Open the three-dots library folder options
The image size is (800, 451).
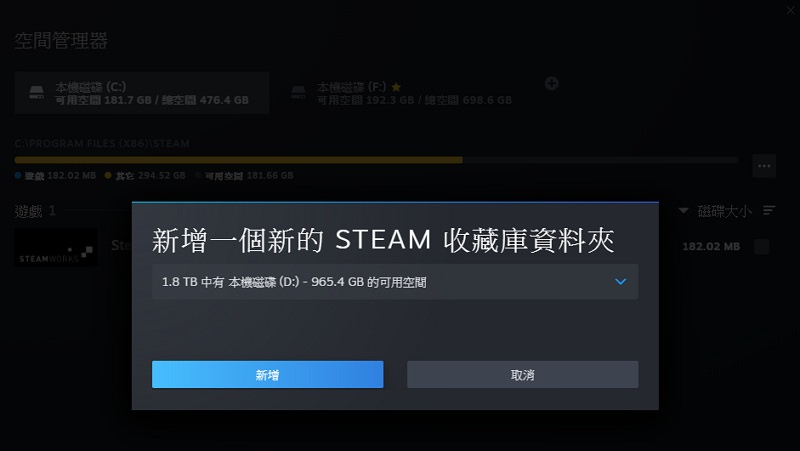pos(764,165)
